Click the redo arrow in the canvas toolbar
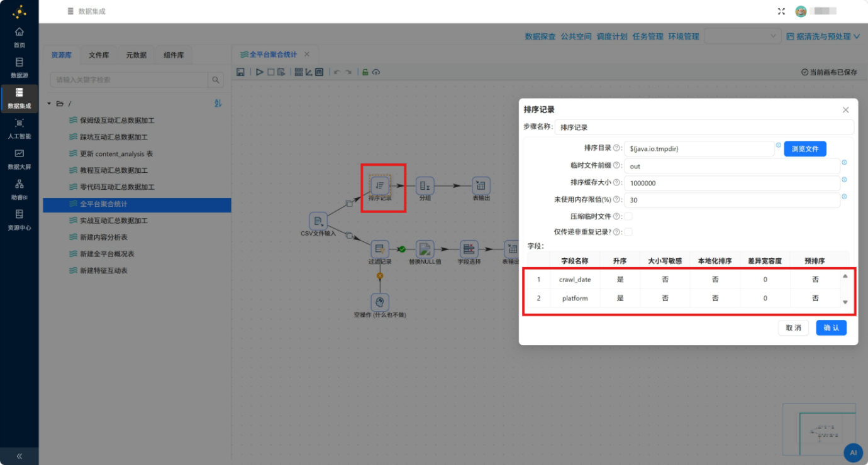The image size is (868, 465). click(348, 72)
